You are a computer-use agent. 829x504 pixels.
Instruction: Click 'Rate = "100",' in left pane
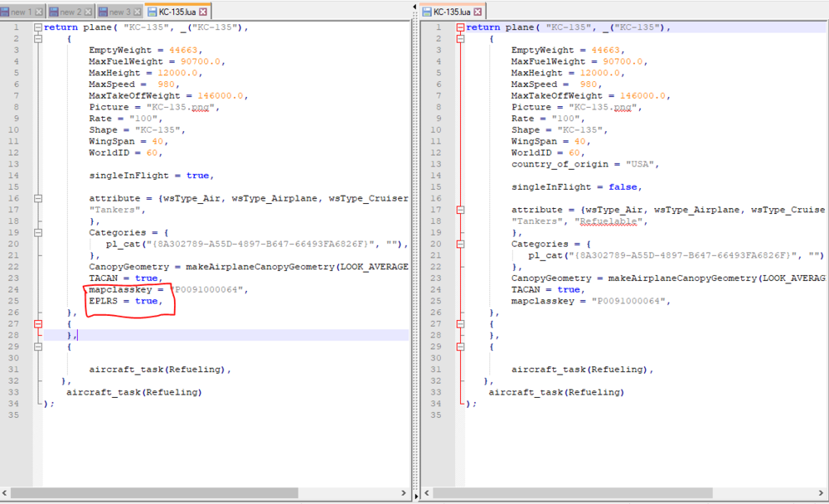click(126, 119)
